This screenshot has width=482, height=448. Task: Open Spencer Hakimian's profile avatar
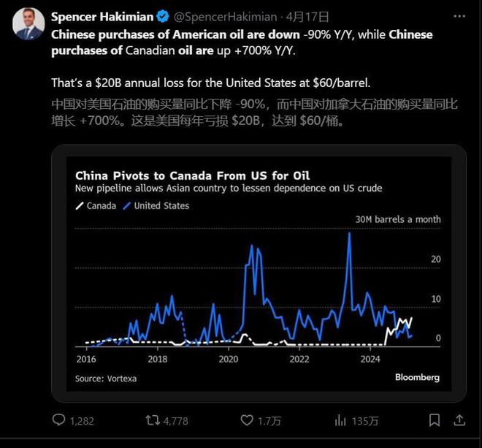(28, 24)
